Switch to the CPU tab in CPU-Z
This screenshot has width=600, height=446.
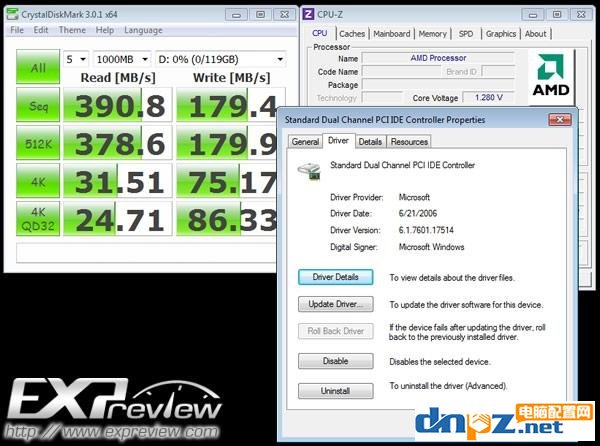[320, 33]
